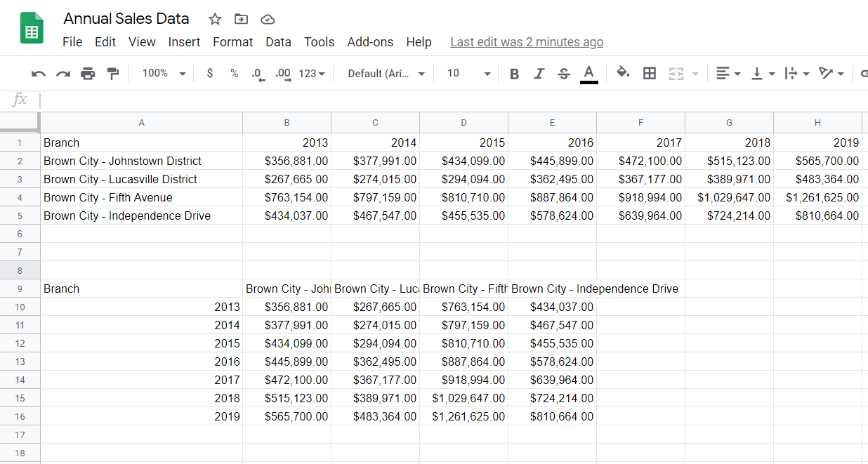Screen dimensions: 868x464
Task: Open the View menu
Action: (x=142, y=42)
